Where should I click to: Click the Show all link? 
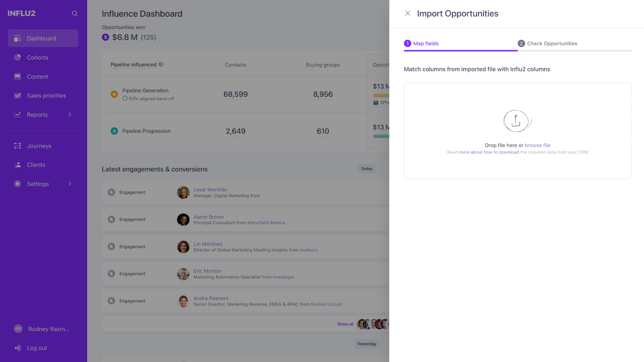(345, 324)
